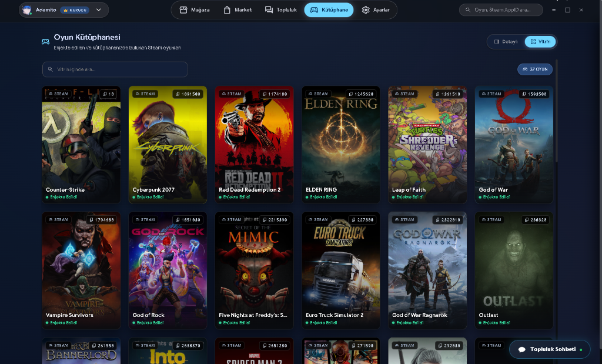Focus the top game and AppID search box
This screenshot has width=602, height=364.
click(x=501, y=10)
